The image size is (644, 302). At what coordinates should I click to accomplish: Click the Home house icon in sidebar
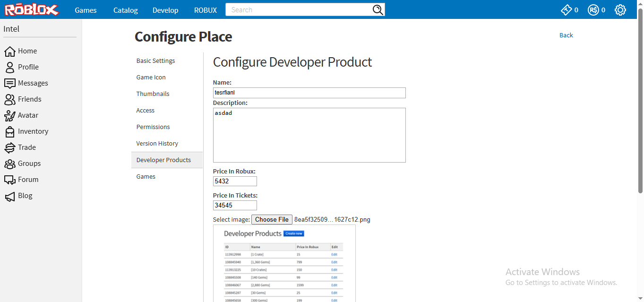pyautogui.click(x=10, y=51)
